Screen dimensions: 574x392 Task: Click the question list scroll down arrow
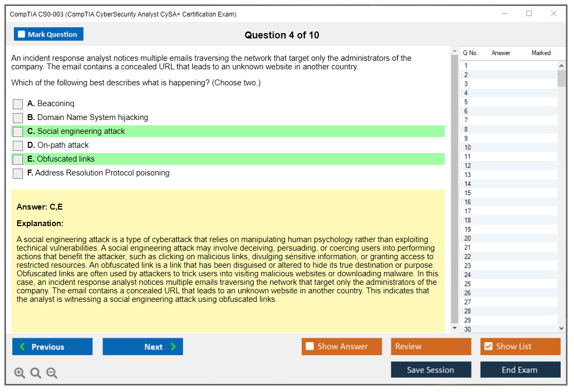561,329
